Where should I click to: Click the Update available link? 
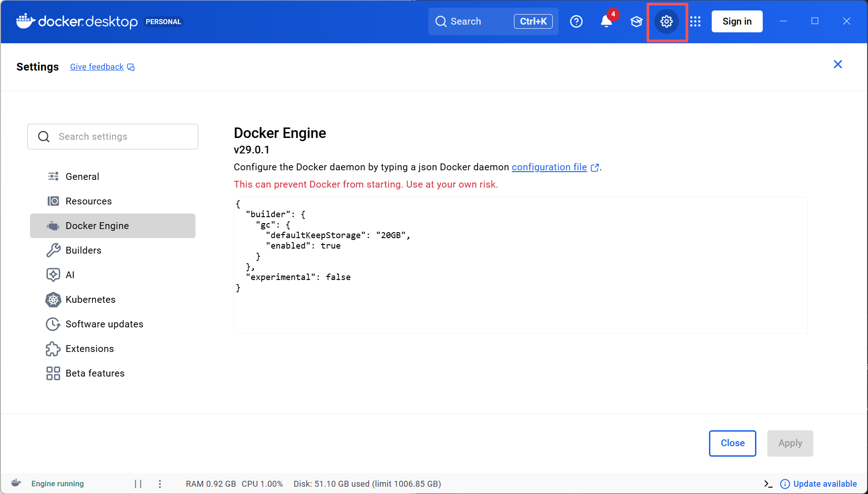click(x=825, y=484)
